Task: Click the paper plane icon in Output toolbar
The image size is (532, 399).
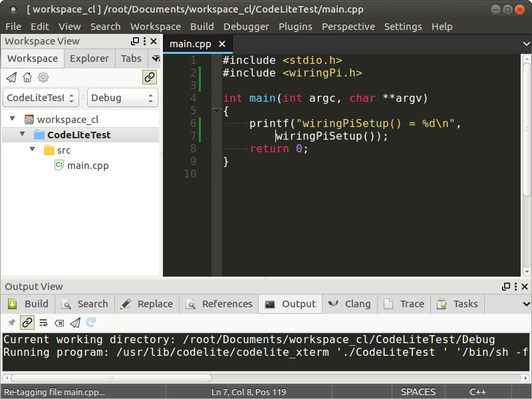Action: pyautogui.click(x=75, y=323)
